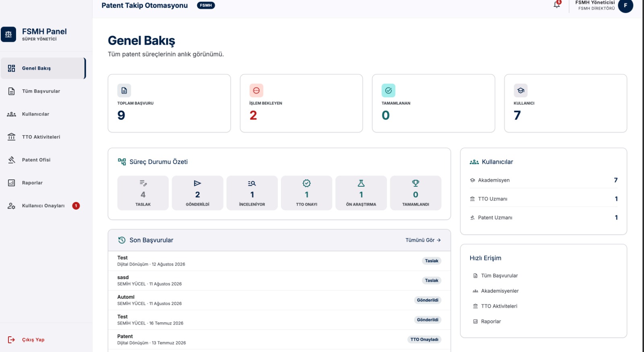Click the Çıkış Yap logout button
Viewport: 644px width, 352px height.
coord(26,340)
